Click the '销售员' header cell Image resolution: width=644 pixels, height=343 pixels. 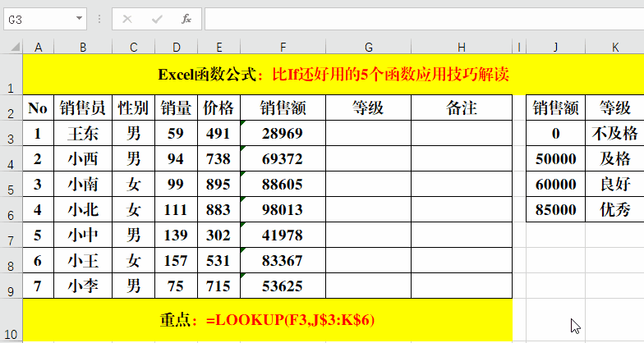83,108
